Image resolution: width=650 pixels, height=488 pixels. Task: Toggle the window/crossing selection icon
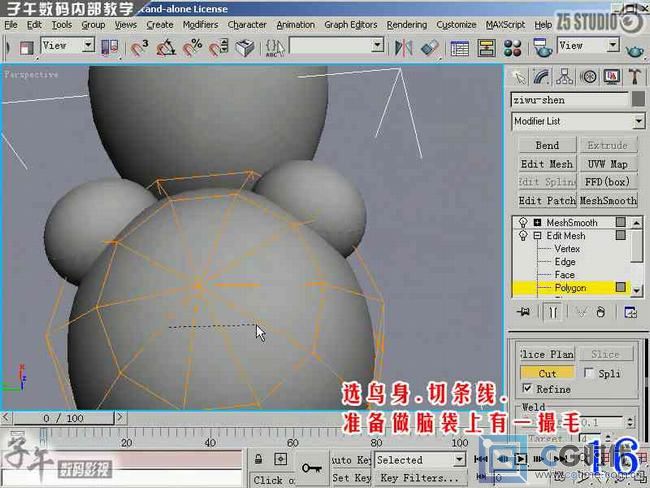pos(26,48)
